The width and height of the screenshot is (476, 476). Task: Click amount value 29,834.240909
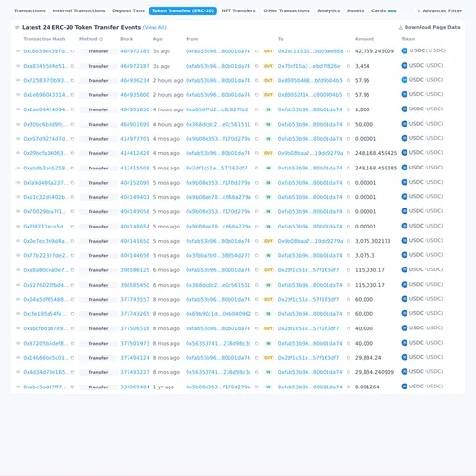374,372
